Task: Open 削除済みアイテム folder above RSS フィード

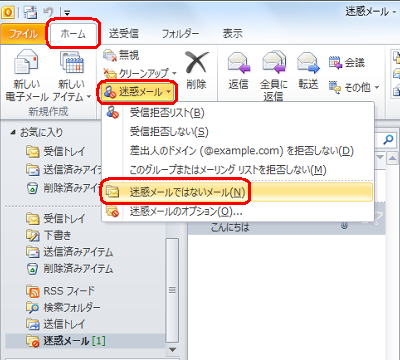Action: 69,269
